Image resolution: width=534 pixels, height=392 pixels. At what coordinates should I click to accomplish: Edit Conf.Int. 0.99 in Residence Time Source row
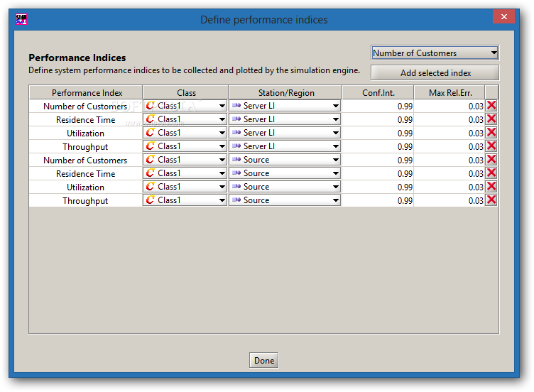pyautogui.click(x=378, y=173)
